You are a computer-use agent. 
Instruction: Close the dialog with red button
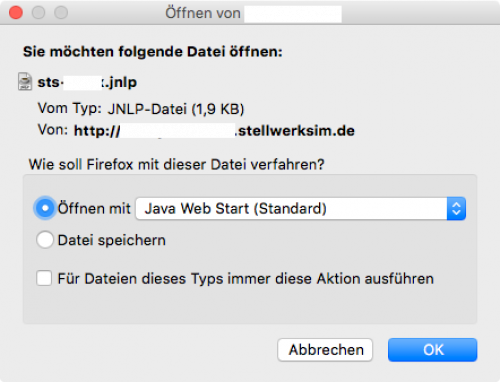pos(16,13)
